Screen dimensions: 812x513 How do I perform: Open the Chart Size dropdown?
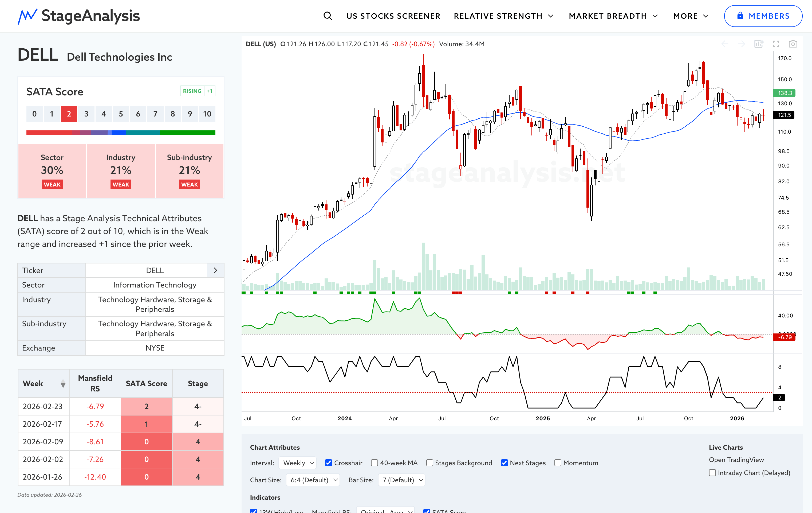click(313, 480)
